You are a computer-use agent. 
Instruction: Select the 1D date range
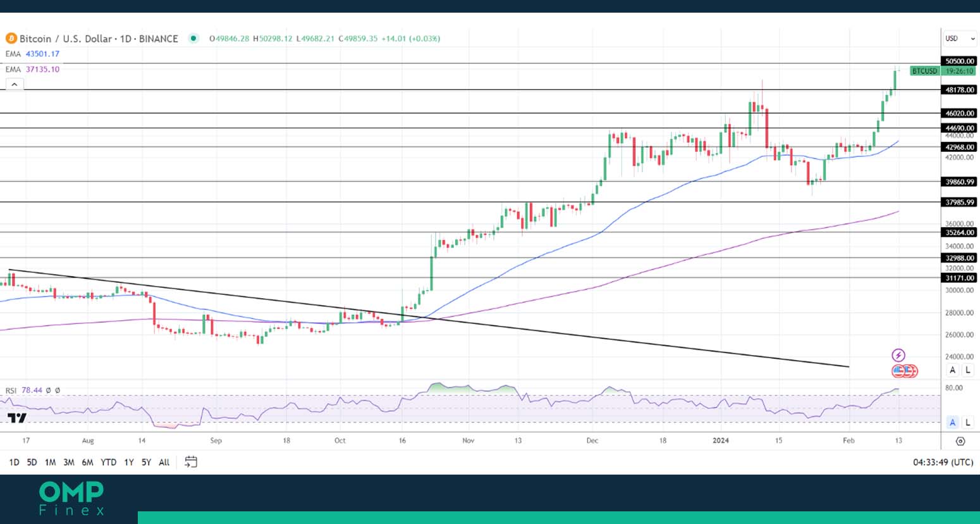[14, 463]
